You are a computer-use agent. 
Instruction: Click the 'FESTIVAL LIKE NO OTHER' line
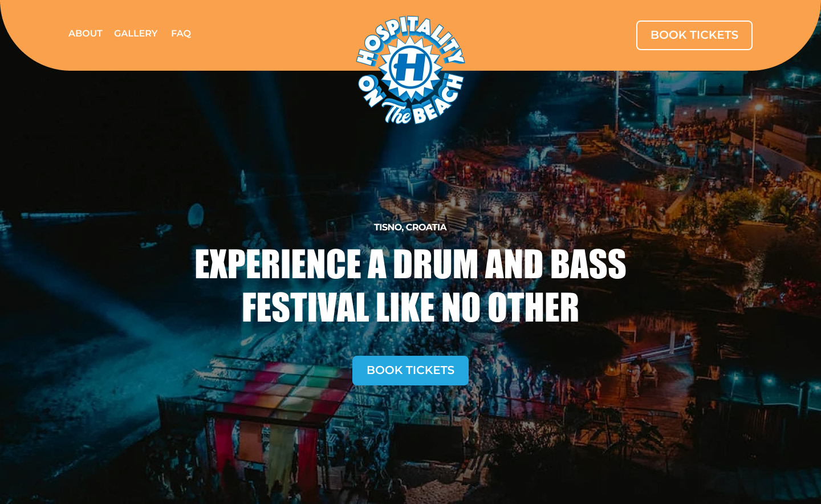(410, 308)
